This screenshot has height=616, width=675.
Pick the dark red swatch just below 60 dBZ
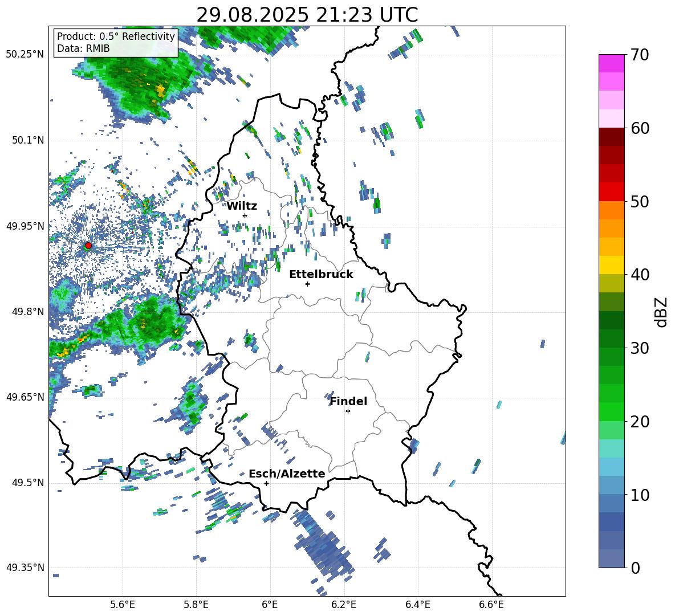tap(611, 137)
